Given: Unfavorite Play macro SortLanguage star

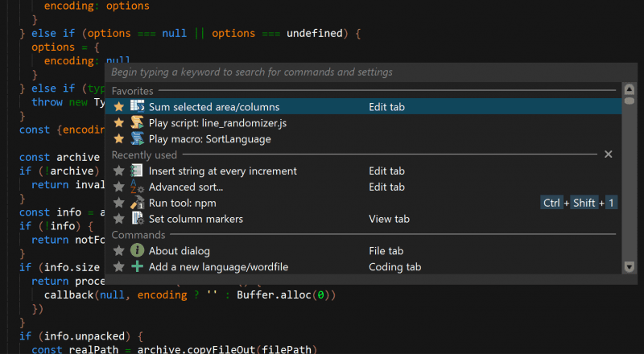Looking at the screenshot, I should coord(118,139).
